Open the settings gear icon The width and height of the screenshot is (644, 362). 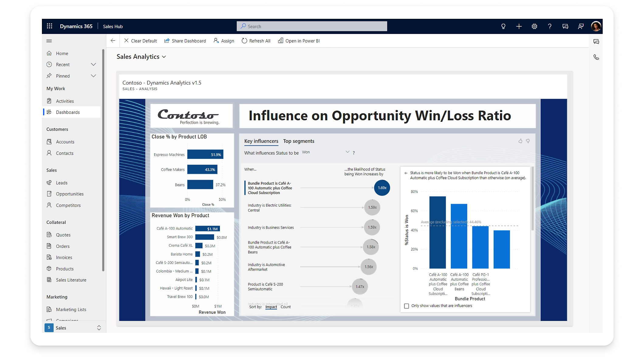coord(534,26)
